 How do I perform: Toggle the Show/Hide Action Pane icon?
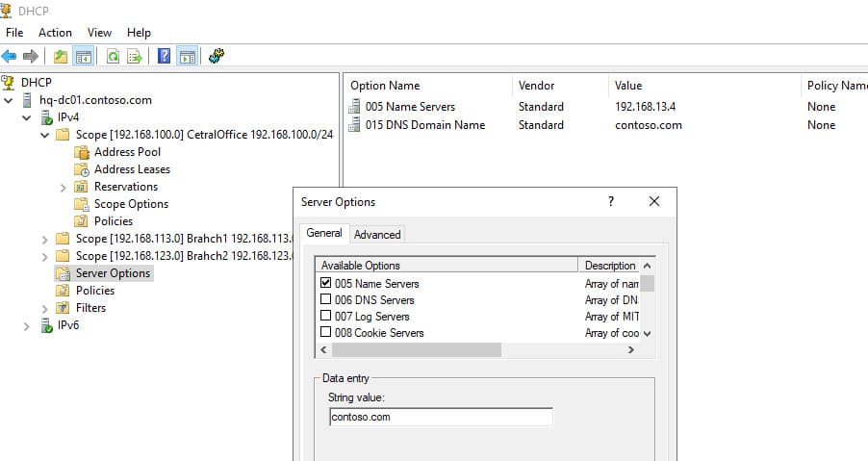(x=187, y=57)
